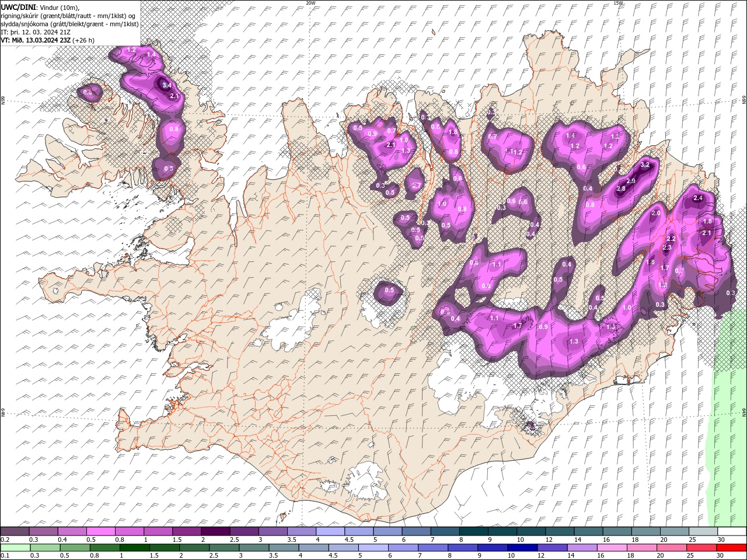The width and height of the screenshot is (747, 560).
Task: Click the 2.8 snowfall value label
Action: 621,188
